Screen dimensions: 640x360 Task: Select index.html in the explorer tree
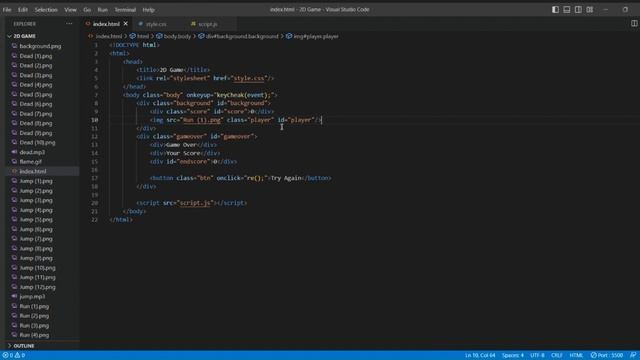[33, 171]
